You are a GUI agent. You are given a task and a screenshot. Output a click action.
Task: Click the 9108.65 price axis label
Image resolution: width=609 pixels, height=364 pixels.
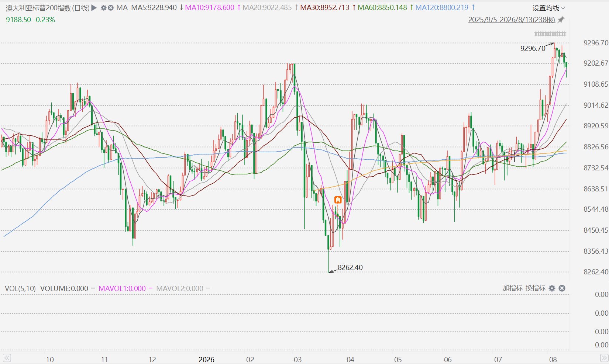[596, 84]
